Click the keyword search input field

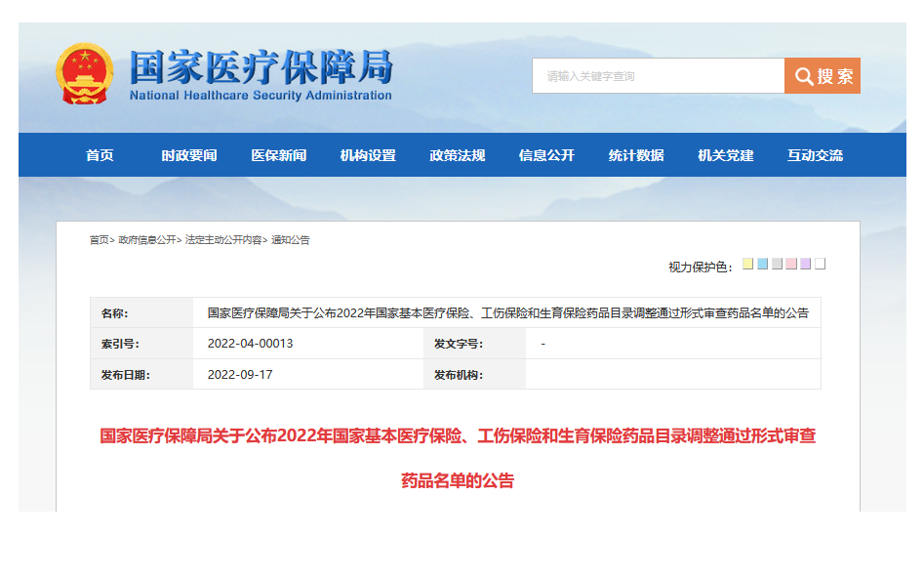[658, 76]
